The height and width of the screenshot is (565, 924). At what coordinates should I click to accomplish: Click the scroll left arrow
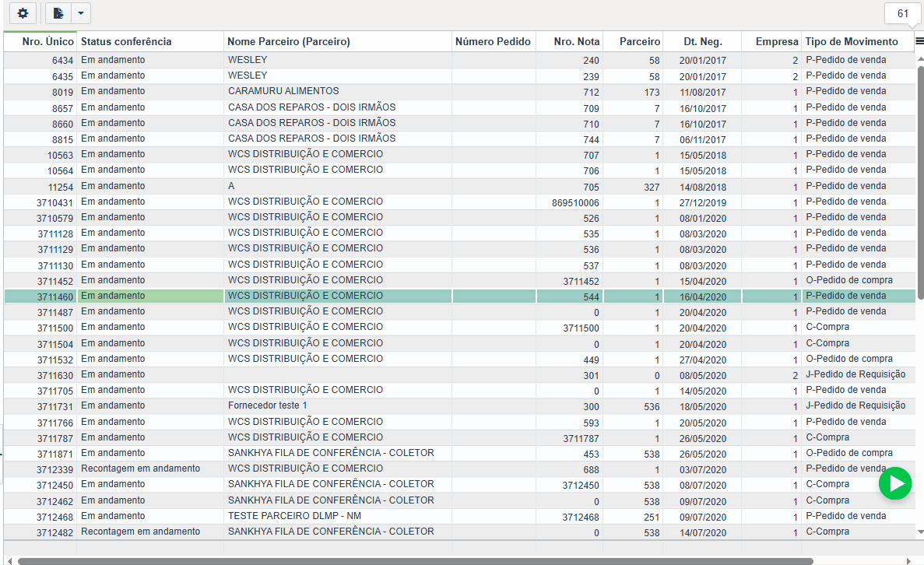(9, 561)
